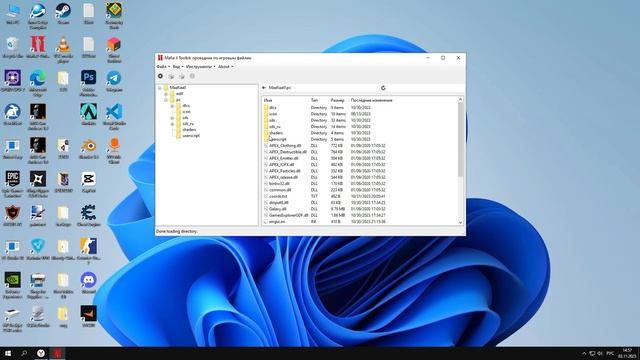Open the Recycle Bin on desktop

13,47
